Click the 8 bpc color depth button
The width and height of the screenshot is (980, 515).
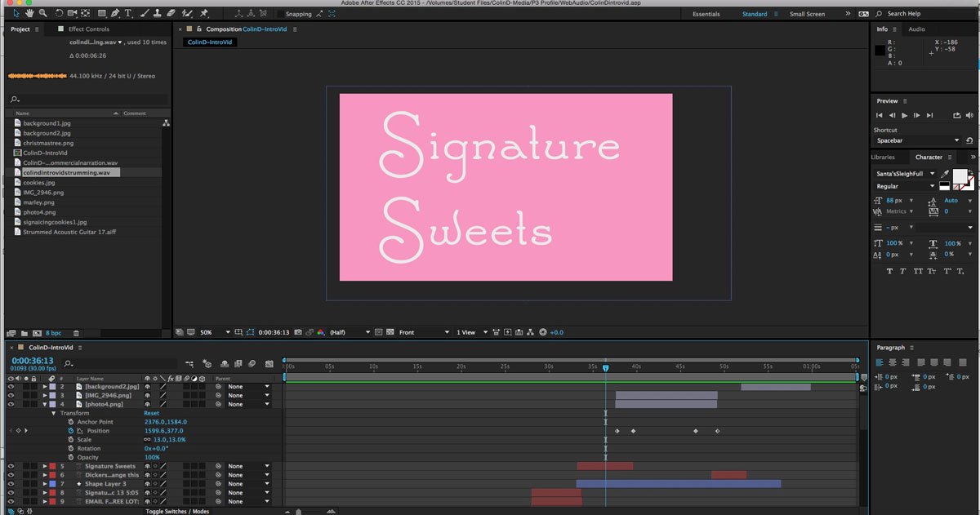pos(53,333)
